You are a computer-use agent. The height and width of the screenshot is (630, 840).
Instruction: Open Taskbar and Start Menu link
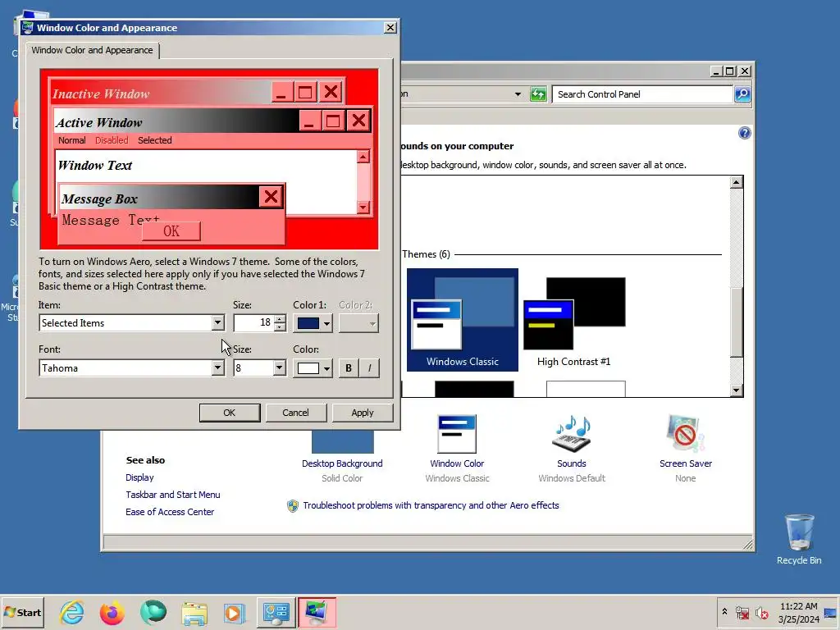[172, 495]
